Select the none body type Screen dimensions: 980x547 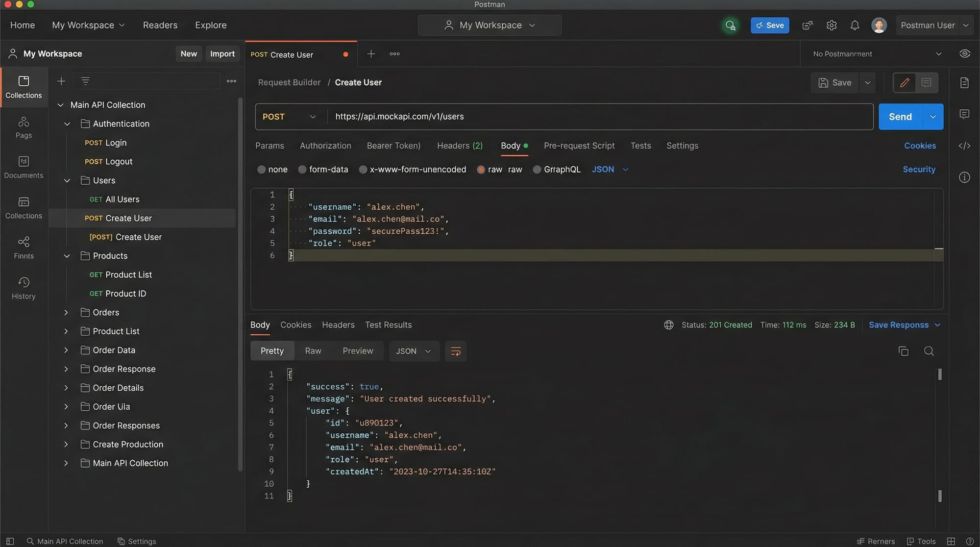coord(261,169)
